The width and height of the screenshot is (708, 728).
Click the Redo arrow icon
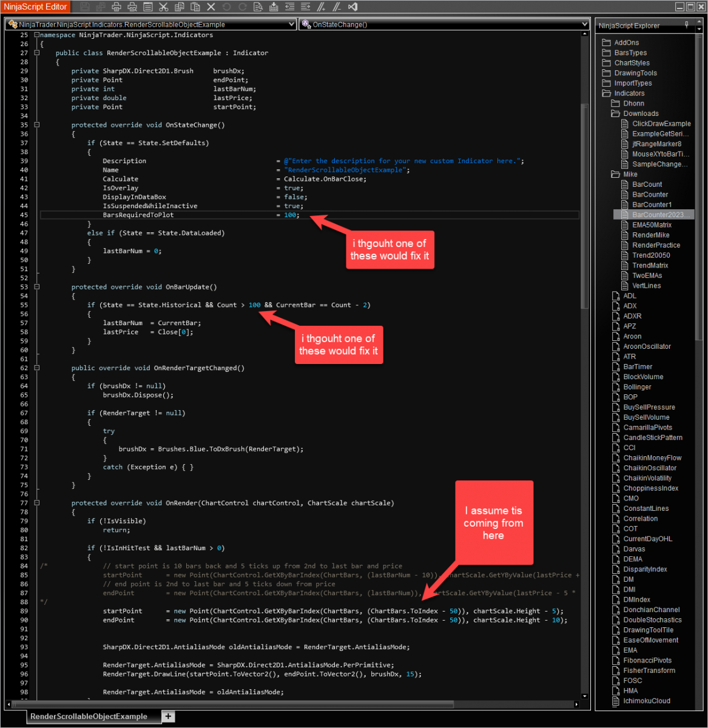243,7
